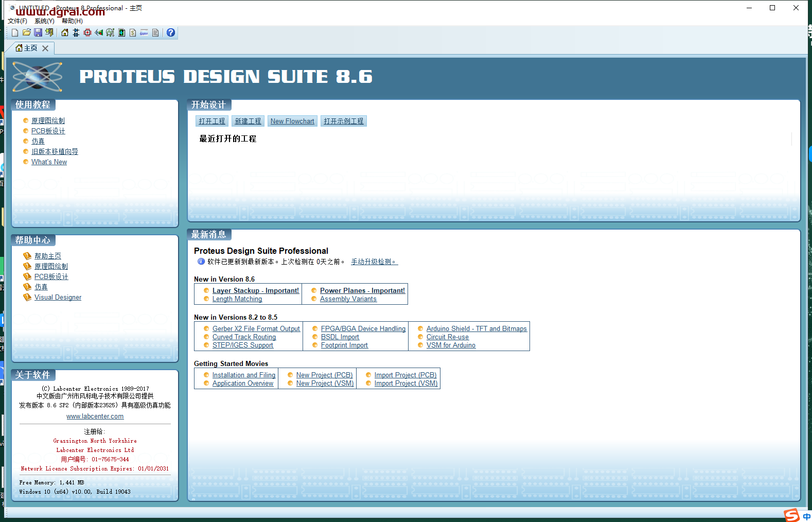This screenshot has width=812, height=522.
Task: Open the 打开示例工程 button
Action: pyautogui.click(x=344, y=121)
